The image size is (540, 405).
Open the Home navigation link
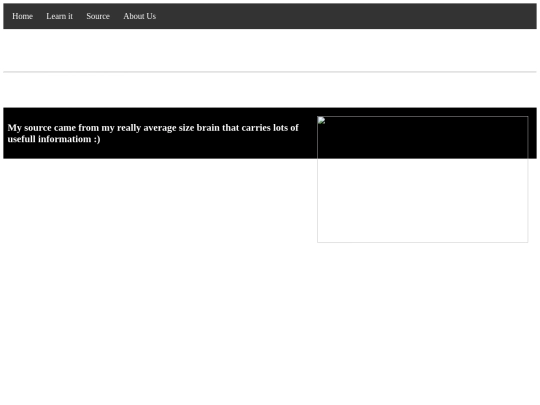tap(22, 16)
